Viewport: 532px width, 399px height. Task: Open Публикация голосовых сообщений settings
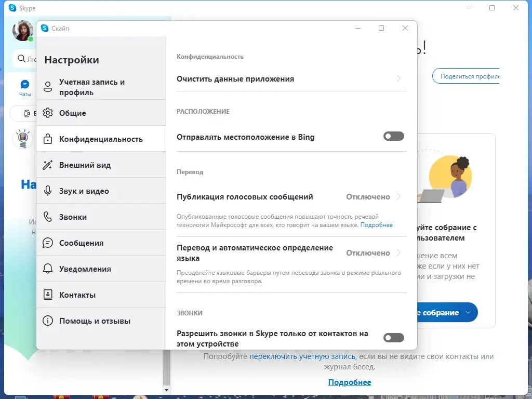tap(290, 196)
